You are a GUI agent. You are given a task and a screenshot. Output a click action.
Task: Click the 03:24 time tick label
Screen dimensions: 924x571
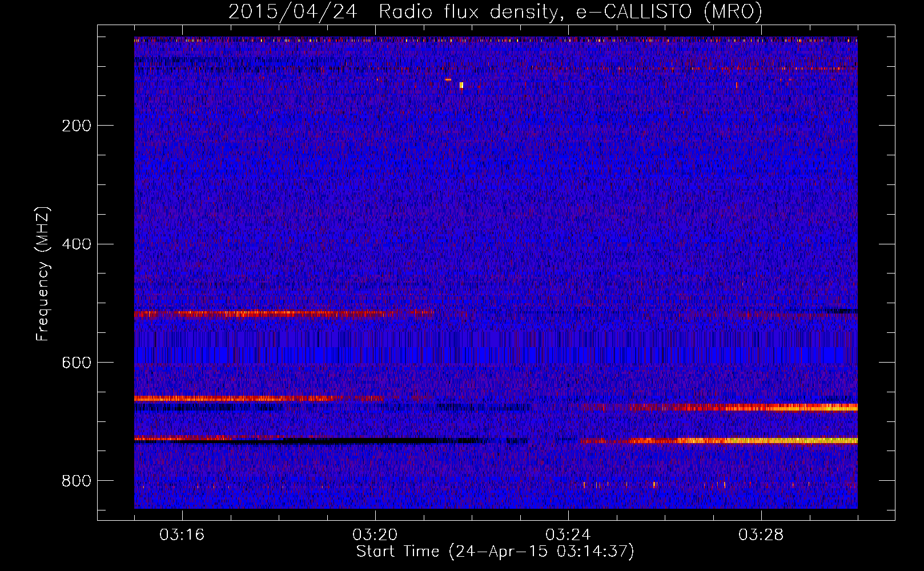568,535
